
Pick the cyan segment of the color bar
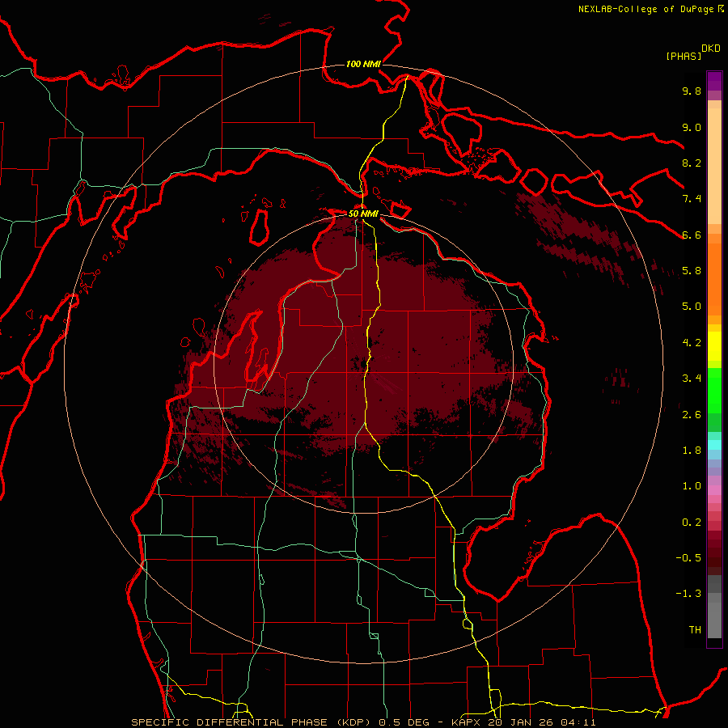pyautogui.click(x=714, y=445)
